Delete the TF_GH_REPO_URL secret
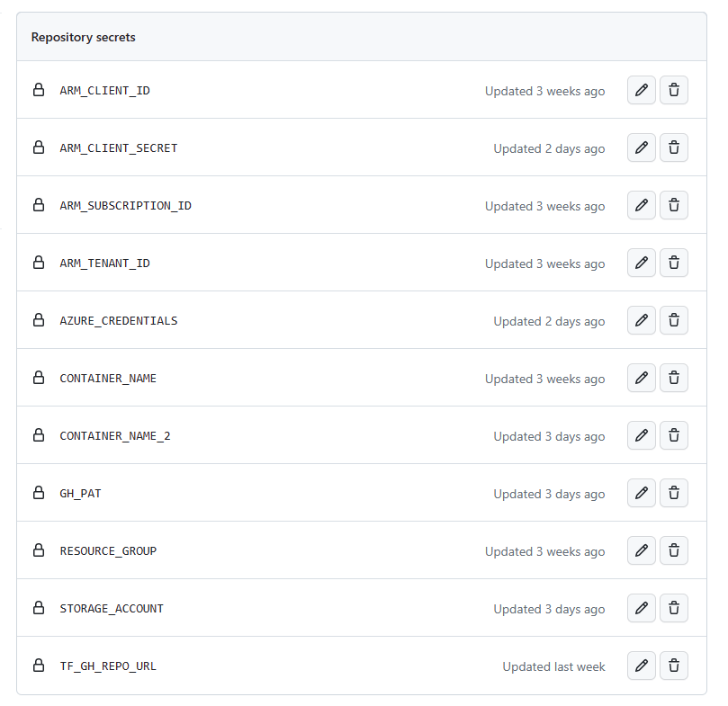Image resolution: width=728 pixels, height=706 pixels. point(673,666)
